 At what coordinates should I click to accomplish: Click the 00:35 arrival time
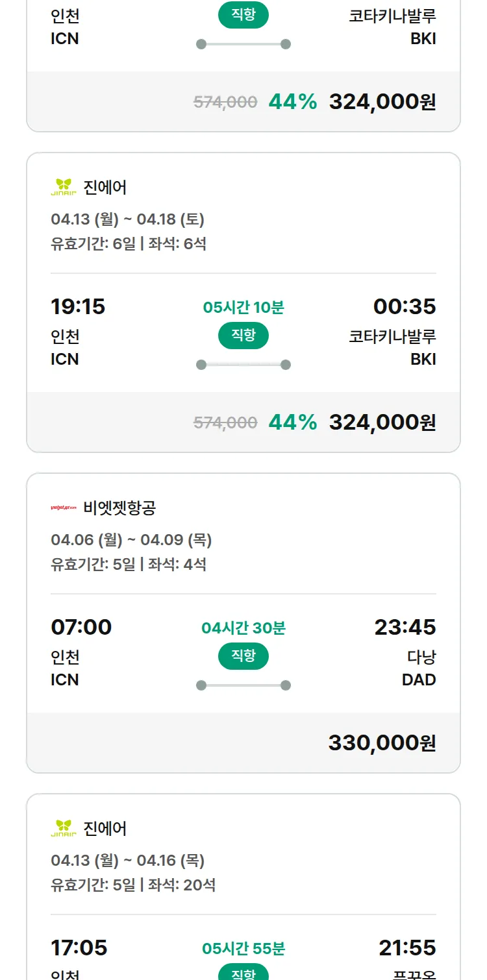[405, 306]
